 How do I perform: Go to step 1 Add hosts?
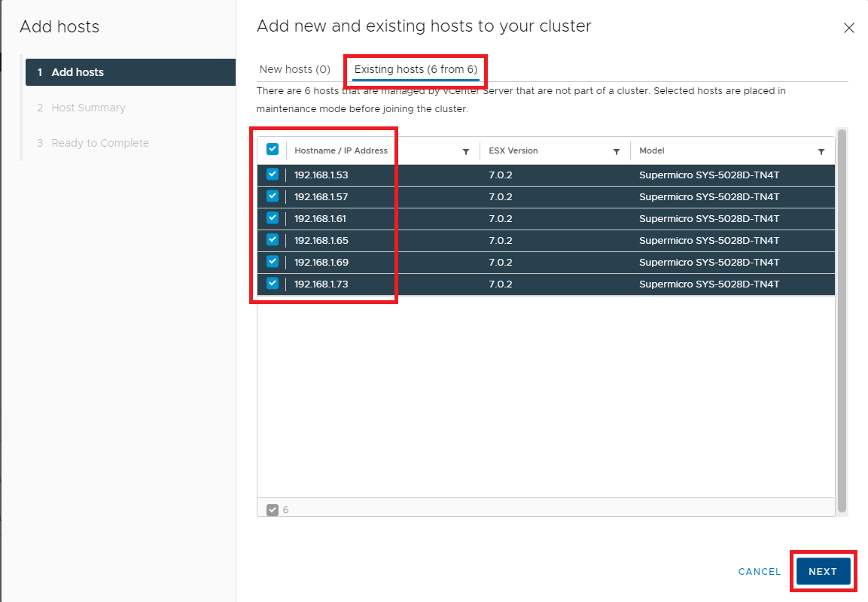[x=78, y=72]
